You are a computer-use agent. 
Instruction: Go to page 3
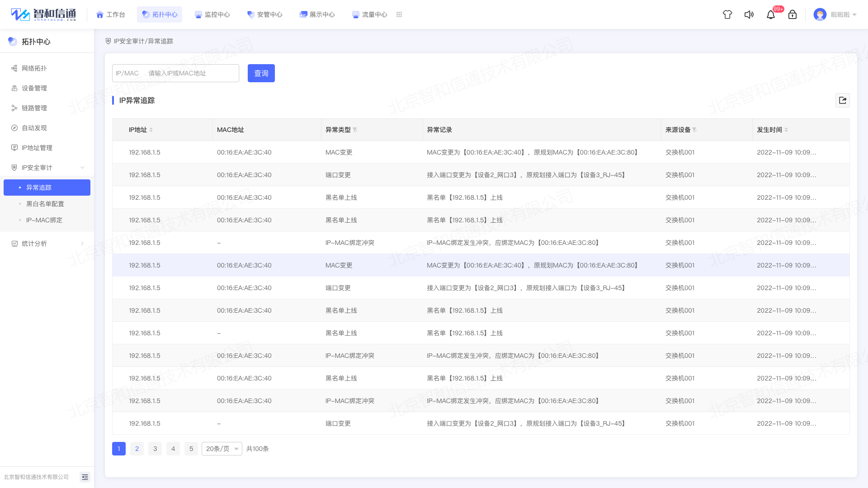click(x=155, y=449)
